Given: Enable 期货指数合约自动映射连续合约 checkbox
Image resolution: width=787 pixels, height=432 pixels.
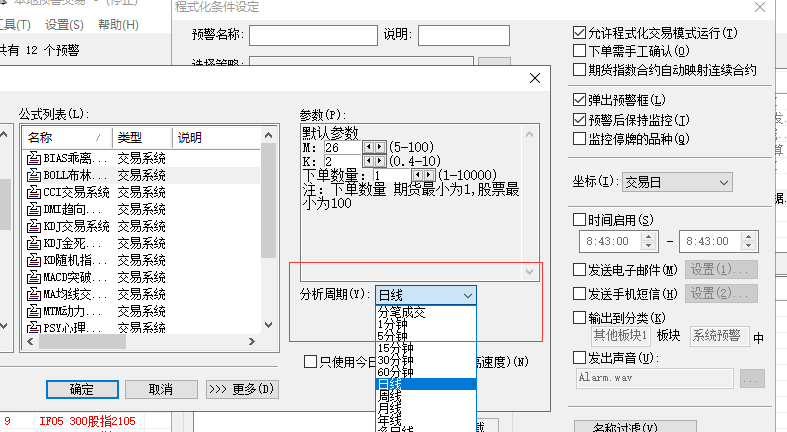Looking at the screenshot, I should tap(579, 69).
